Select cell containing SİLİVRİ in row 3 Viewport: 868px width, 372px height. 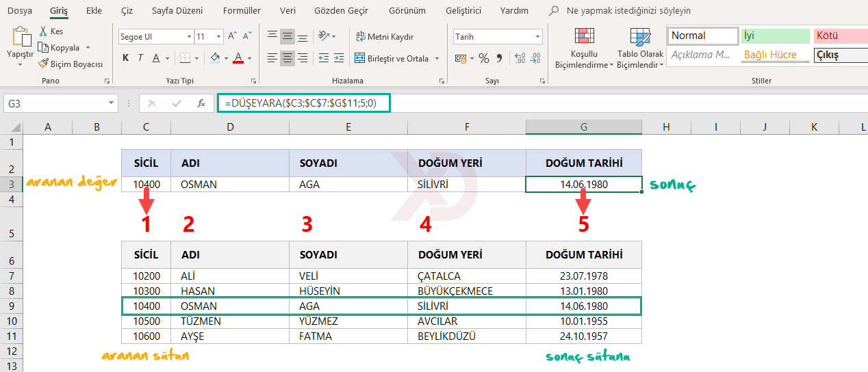[467, 185]
